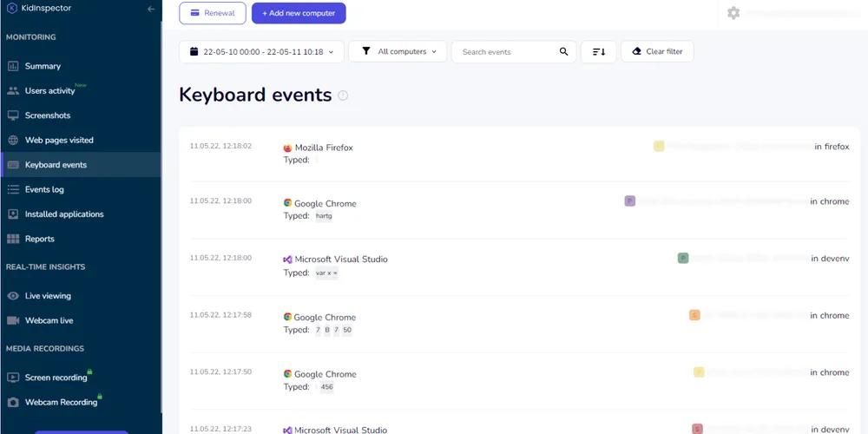
Task: Open the date range dropdown
Action: [x=261, y=52]
